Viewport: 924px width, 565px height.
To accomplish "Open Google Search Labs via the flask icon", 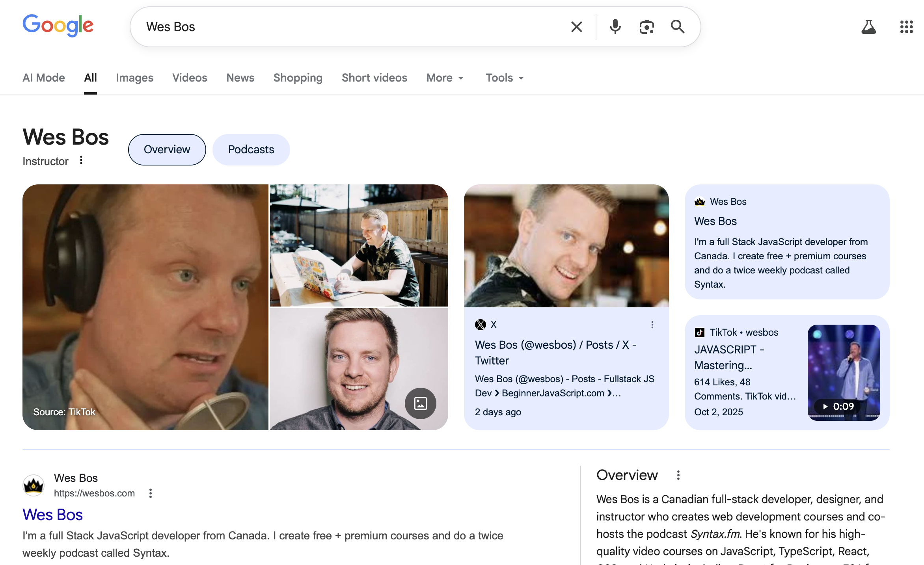I will tap(869, 26).
